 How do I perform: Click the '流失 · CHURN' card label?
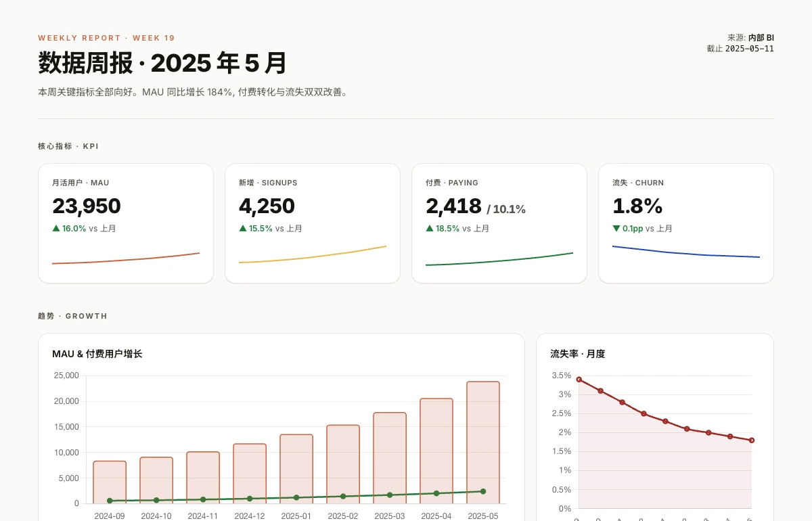pyautogui.click(x=638, y=183)
